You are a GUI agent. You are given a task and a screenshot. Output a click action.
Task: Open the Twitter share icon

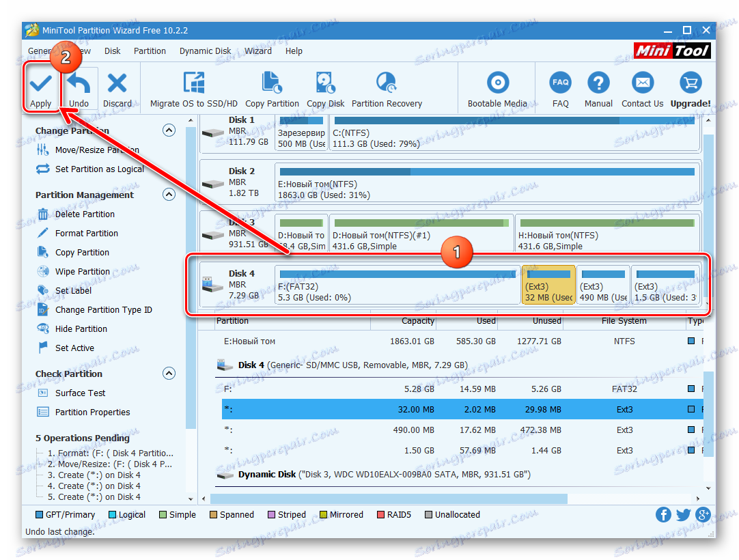(x=683, y=514)
